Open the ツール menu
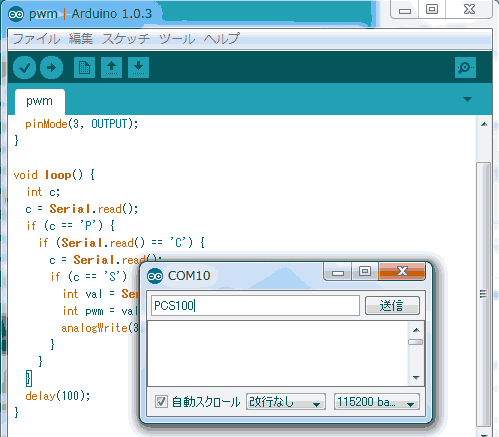499x437 pixels. [x=177, y=39]
